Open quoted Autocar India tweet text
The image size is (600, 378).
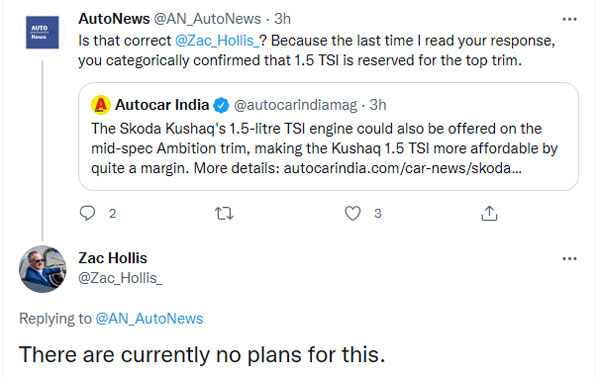click(x=324, y=148)
